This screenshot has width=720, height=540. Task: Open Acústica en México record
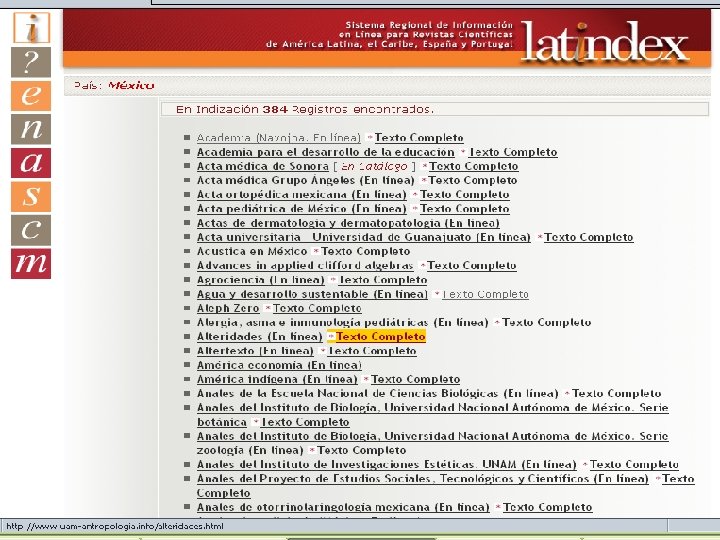[252, 252]
